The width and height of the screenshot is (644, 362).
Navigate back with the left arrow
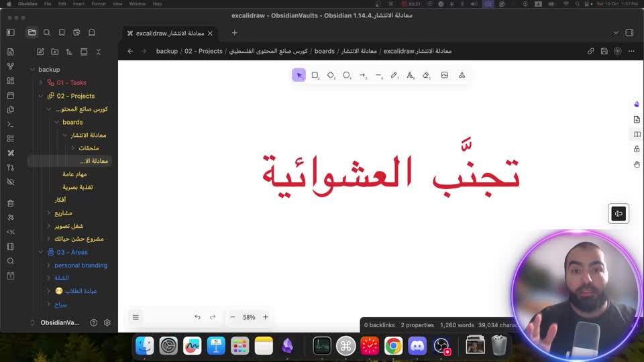[x=130, y=52]
